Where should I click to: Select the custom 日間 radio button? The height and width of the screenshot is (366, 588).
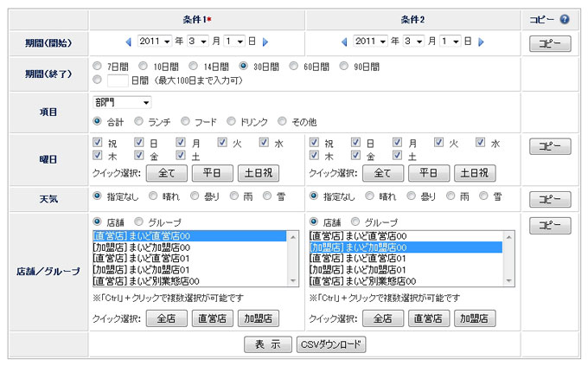pos(97,80)
